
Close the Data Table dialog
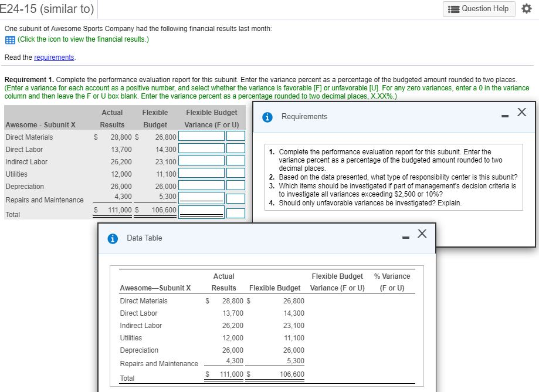click(x=422, y=234)
